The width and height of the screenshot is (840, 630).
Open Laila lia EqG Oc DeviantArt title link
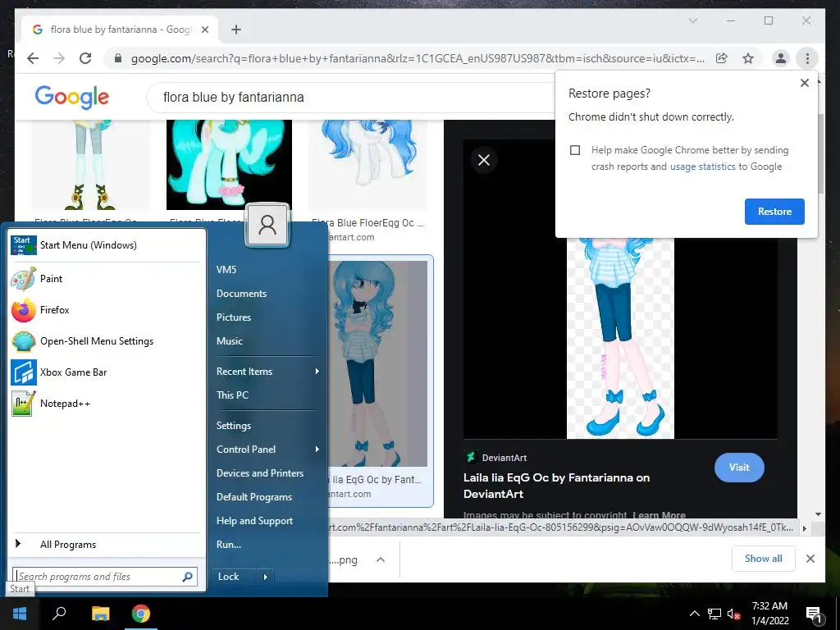556,486
